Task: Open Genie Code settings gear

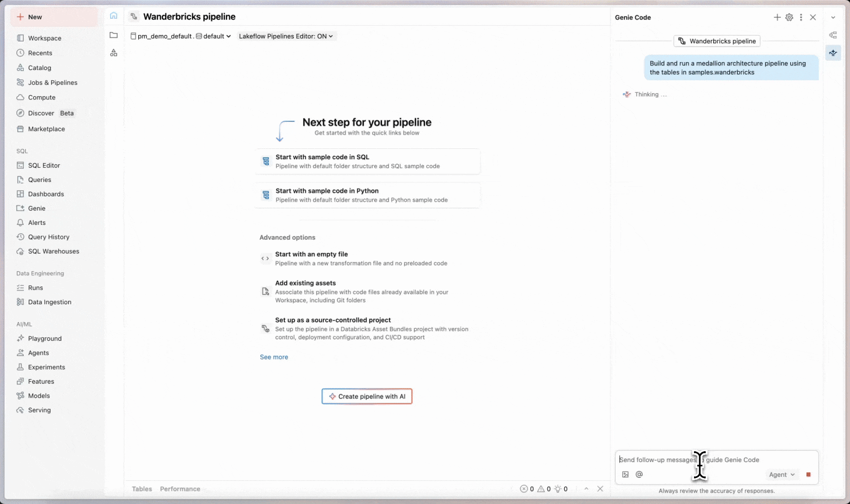Action: (x=789, y=17)
